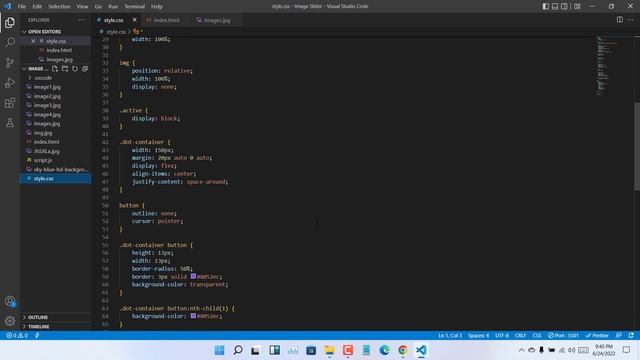Click errors and warnings status indicator

pos(17,336)
